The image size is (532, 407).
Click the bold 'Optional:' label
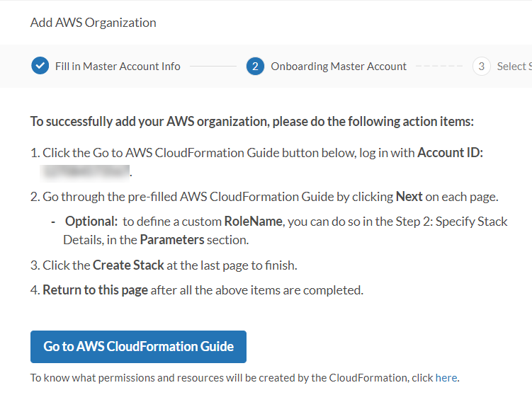91,222
